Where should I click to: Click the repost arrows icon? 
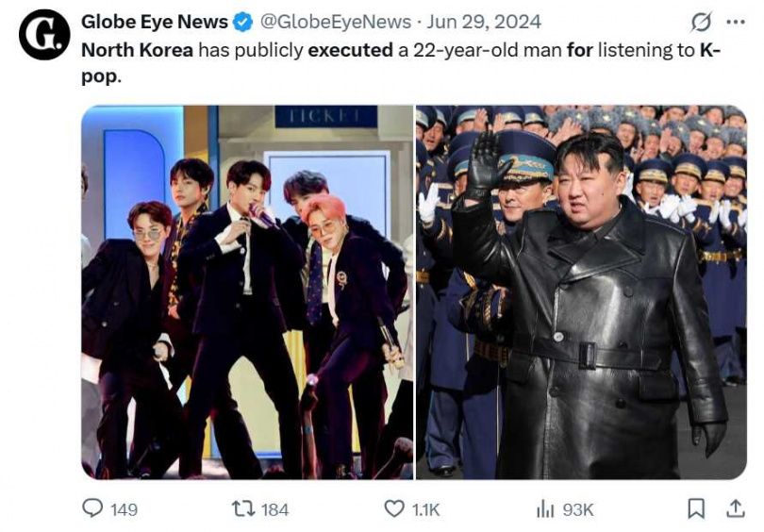tap(243, 508)
